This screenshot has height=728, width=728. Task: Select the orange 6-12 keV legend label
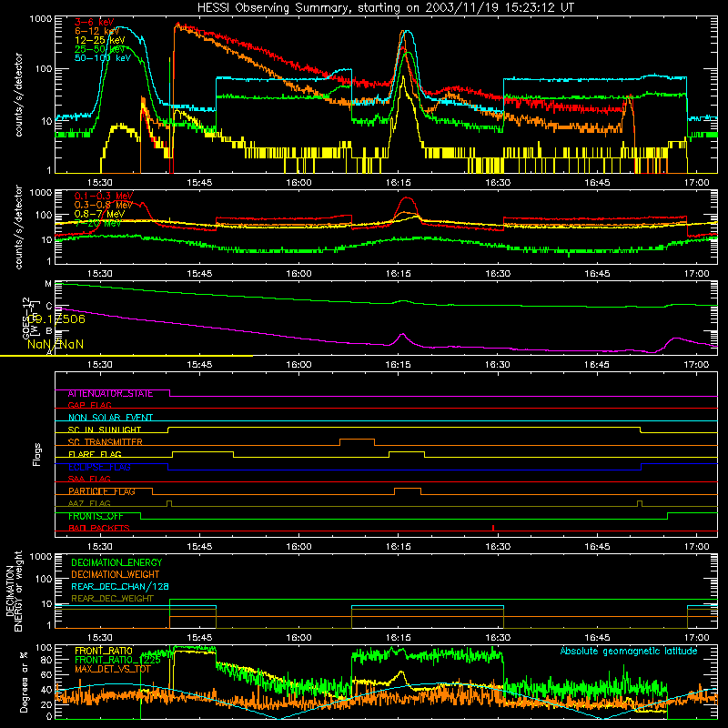click(96, 31)
